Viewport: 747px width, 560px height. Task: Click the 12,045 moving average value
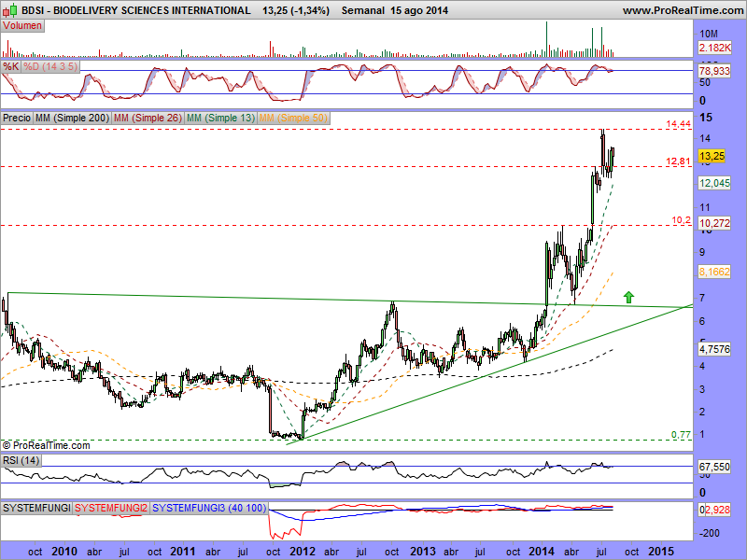click(x=714, y=183)
